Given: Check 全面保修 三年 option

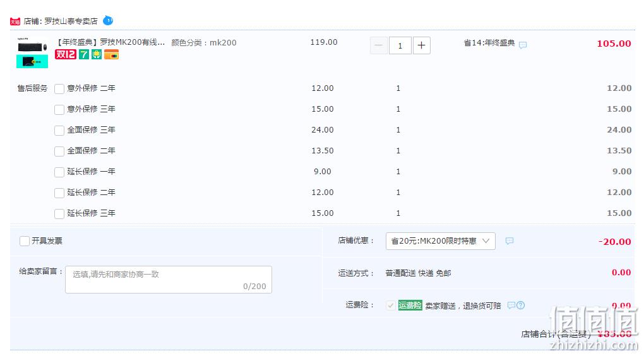Looking at the screenshot, I should coord(59,131).
